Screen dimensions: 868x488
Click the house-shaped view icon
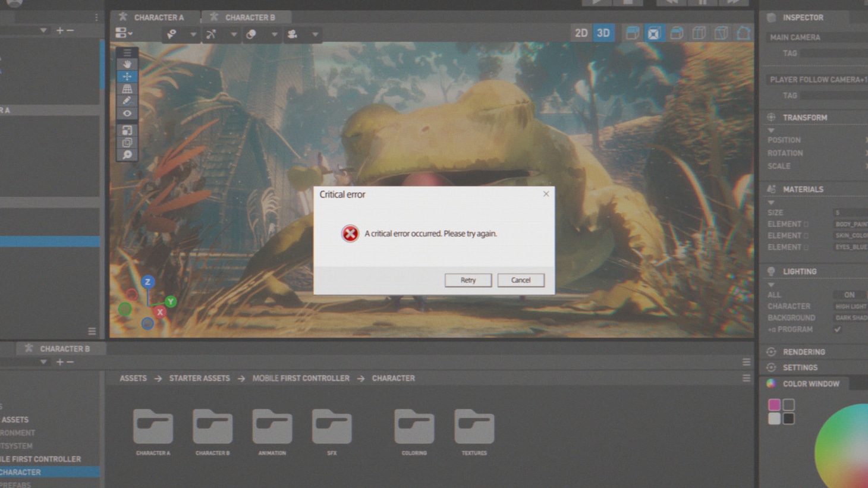point(743,33)
